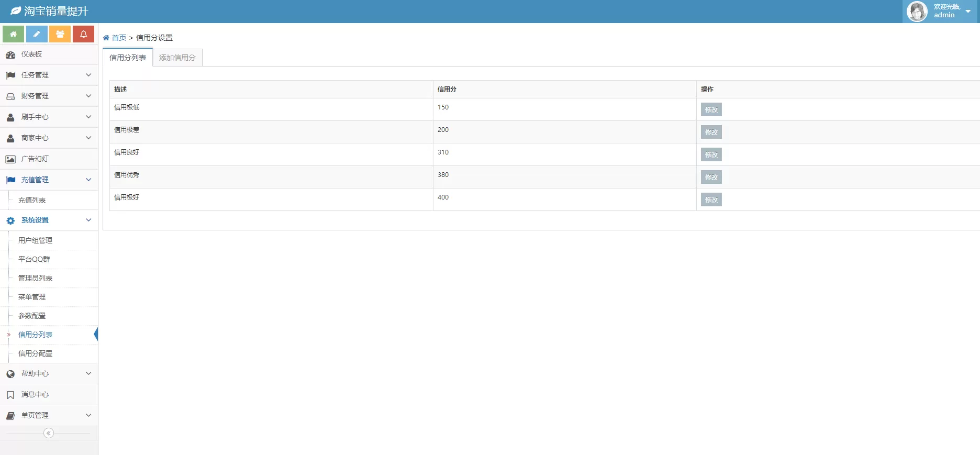Switch to the 添加信用分 tab

point(177,58)
